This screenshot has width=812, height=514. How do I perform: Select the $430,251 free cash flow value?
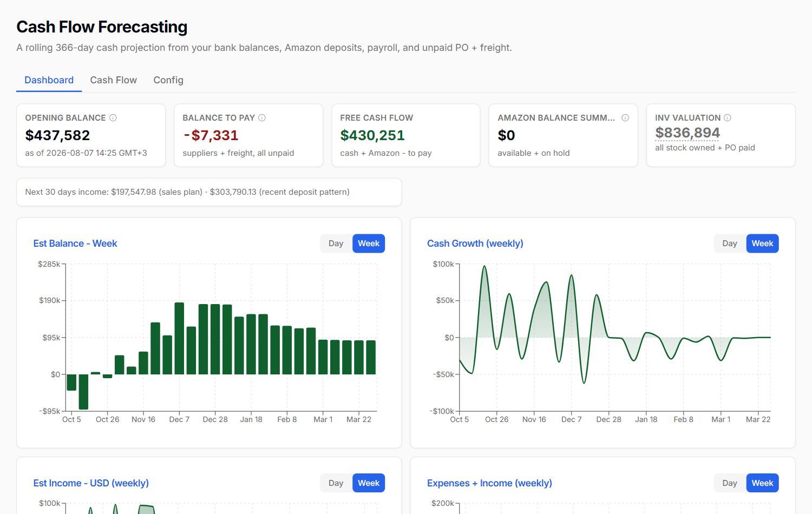tap(372, 135)
